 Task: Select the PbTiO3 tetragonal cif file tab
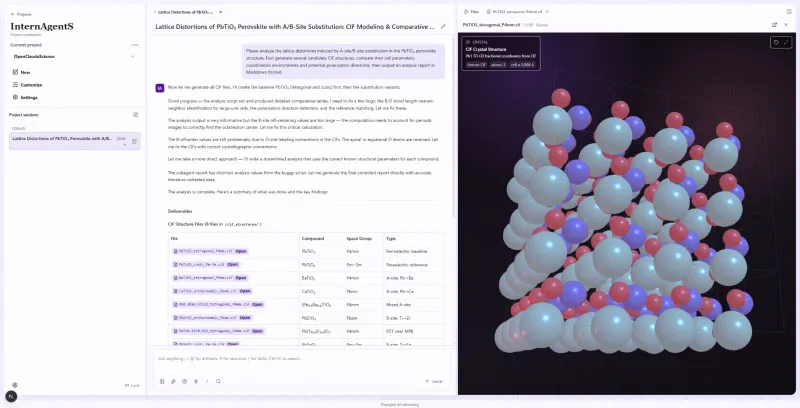click(x=517, y=11)
